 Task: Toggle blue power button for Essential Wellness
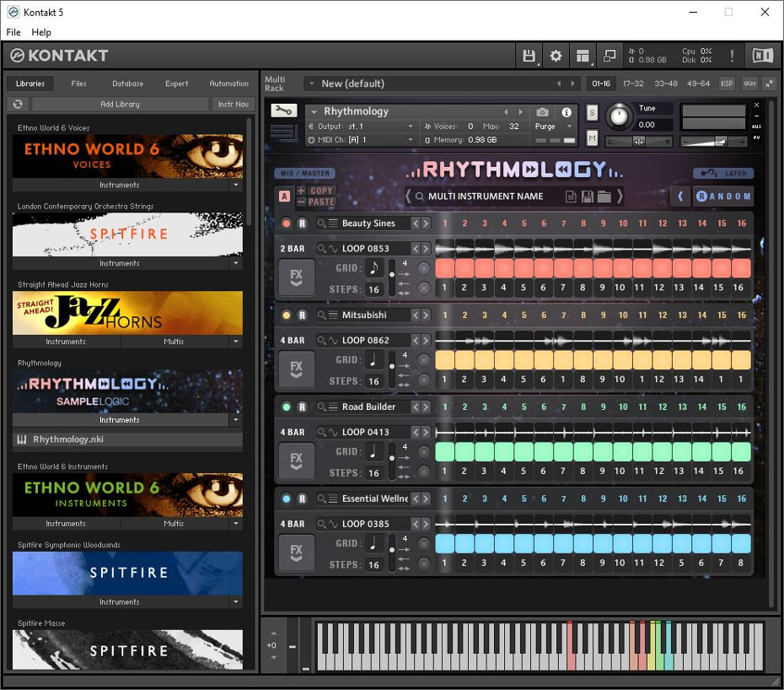tap(286, 499)
